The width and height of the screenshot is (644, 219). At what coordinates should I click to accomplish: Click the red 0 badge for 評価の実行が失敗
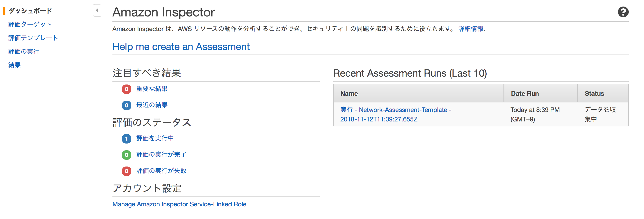(127, 171)
